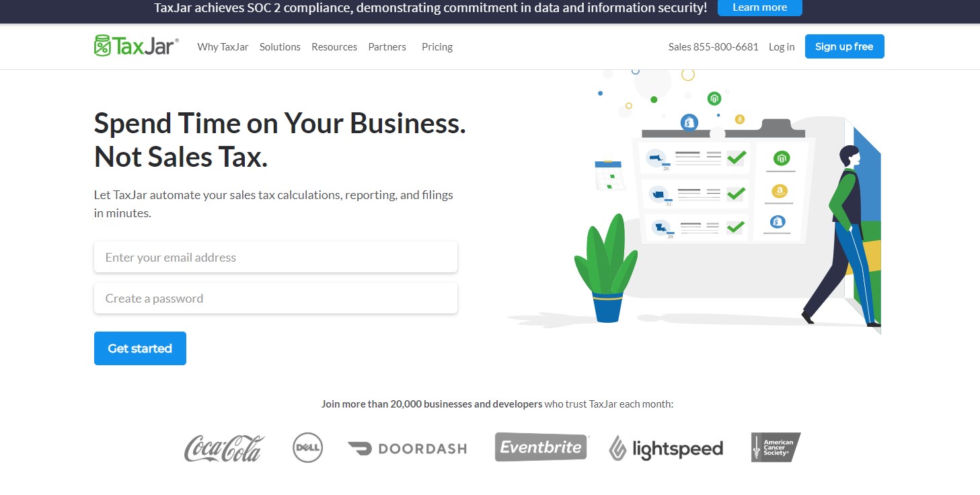
Task: Open the Partners menu
Action: (387, 47)
